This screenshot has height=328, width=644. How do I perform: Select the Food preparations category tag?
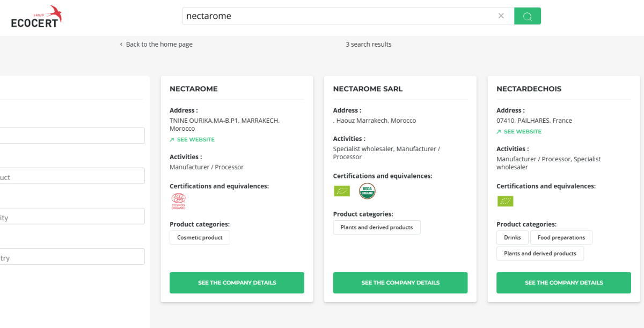561,237
